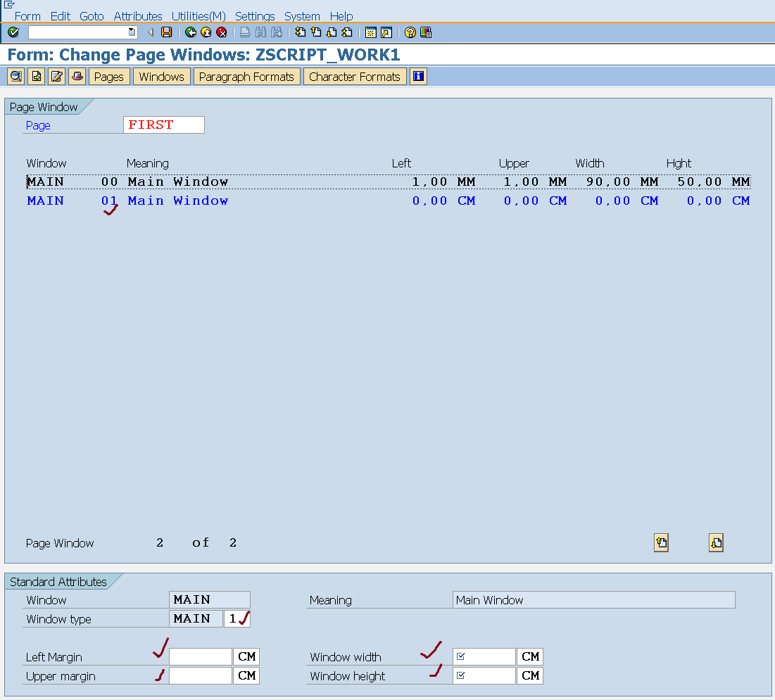The width and height of the screenshot is (775, 700).
Task: Open the command field dropdown
Action: [131, 32]
